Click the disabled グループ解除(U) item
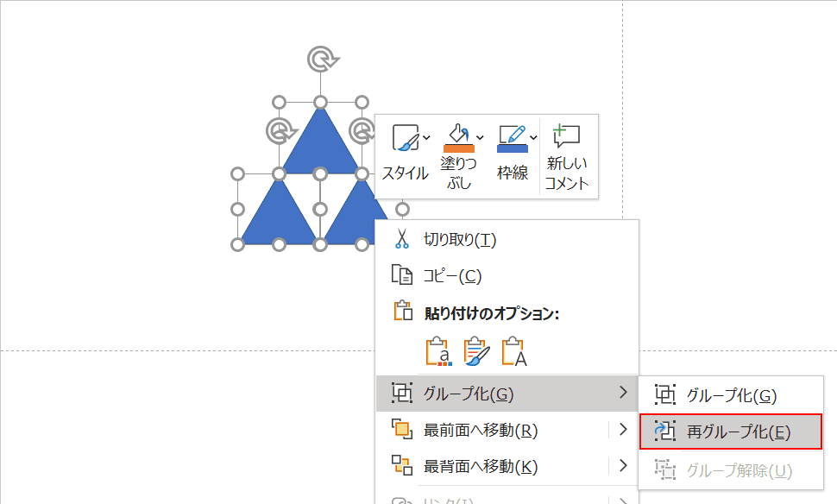837x504 pixels. 731,470
